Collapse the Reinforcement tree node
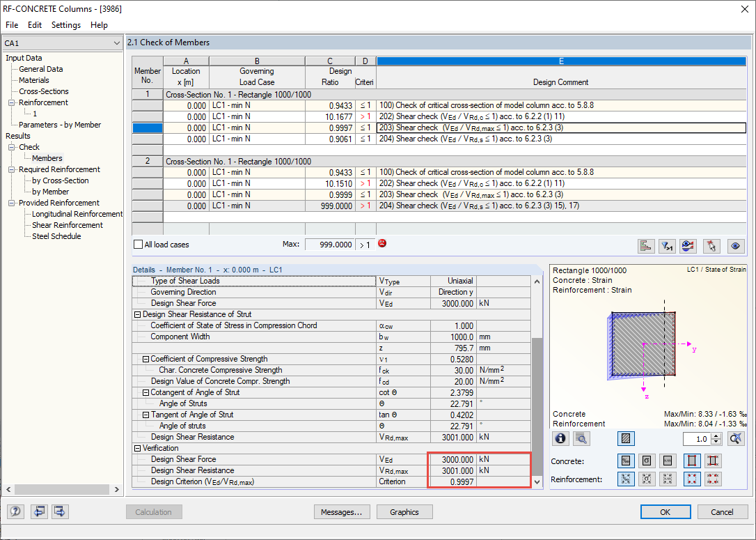 pyautogui.click(x=12, y=103)
